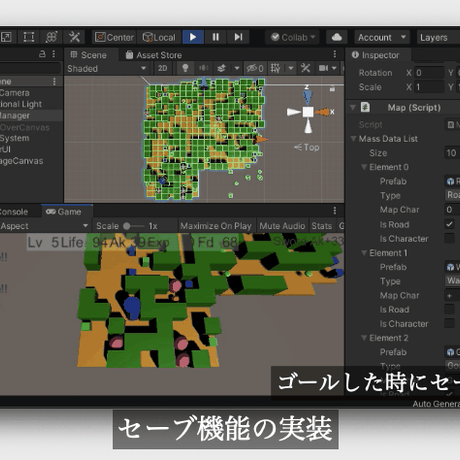Toggle scene grid visibility icon
This screenshot has width=460, height=460.
click(x=275, y=68)
